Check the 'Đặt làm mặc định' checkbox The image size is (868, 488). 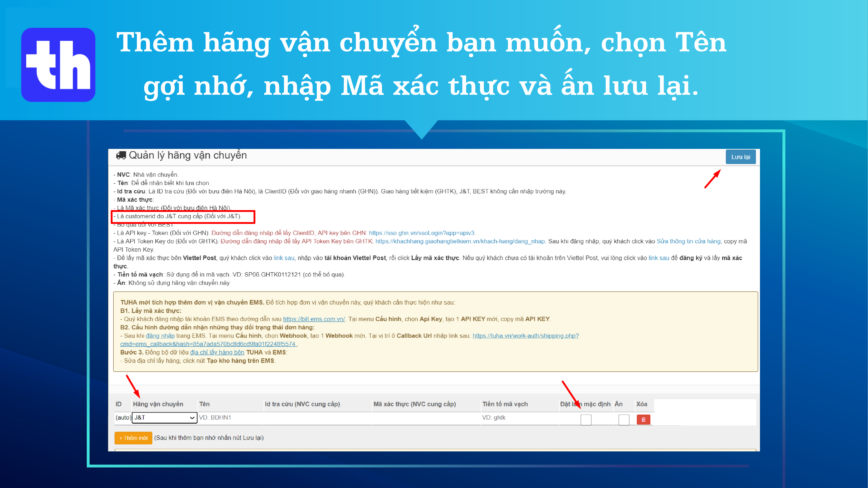point(586,420)
